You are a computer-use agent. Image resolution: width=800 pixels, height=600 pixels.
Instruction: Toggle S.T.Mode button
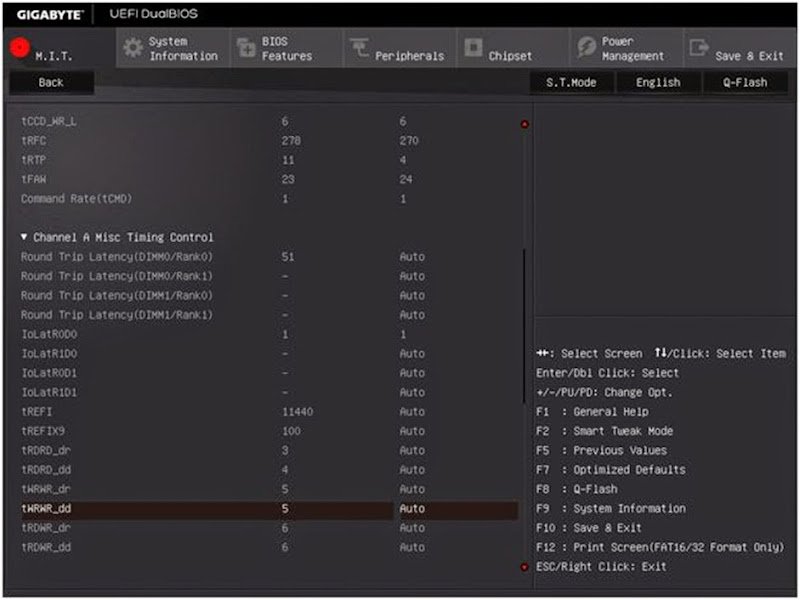pos(571,83)
